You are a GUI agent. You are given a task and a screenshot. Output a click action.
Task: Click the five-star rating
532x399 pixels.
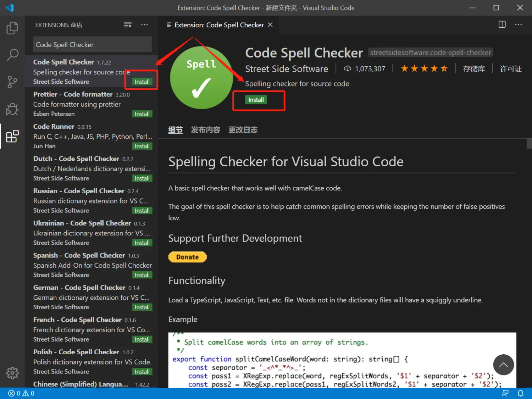[x=424, y=69]
